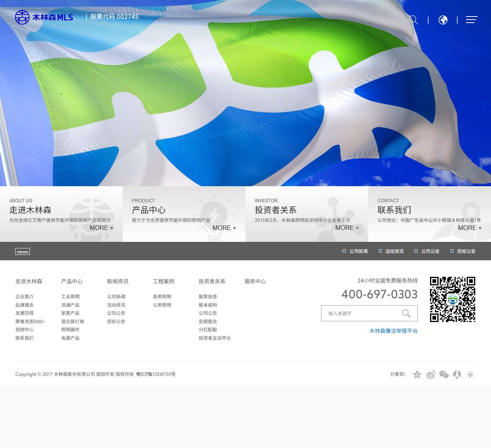Screen dimensions: 491x448
Task: Click MORE + under 投资者关系 card
Action: point(347,228)
